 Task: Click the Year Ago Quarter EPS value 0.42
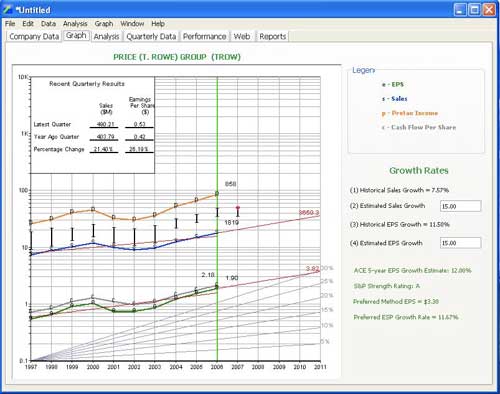click(139, 137)
